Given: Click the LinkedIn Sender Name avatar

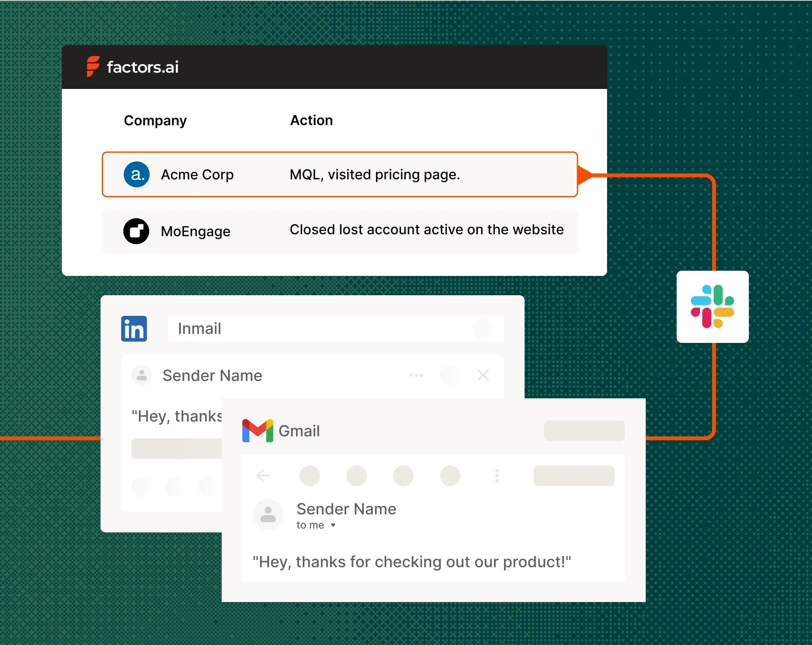Looking at the screenshot, I should pos(142,375).
